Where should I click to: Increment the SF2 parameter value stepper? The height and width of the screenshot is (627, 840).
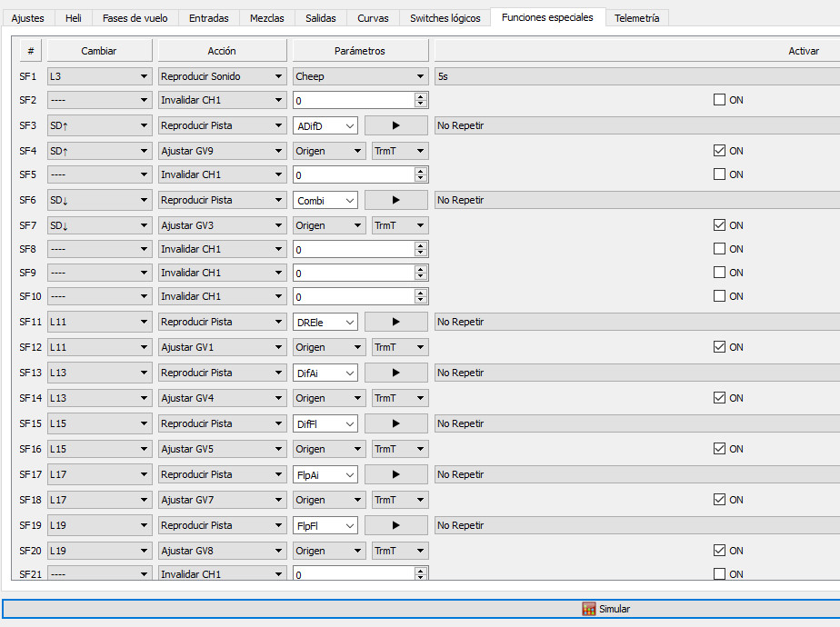pos(420,96)
